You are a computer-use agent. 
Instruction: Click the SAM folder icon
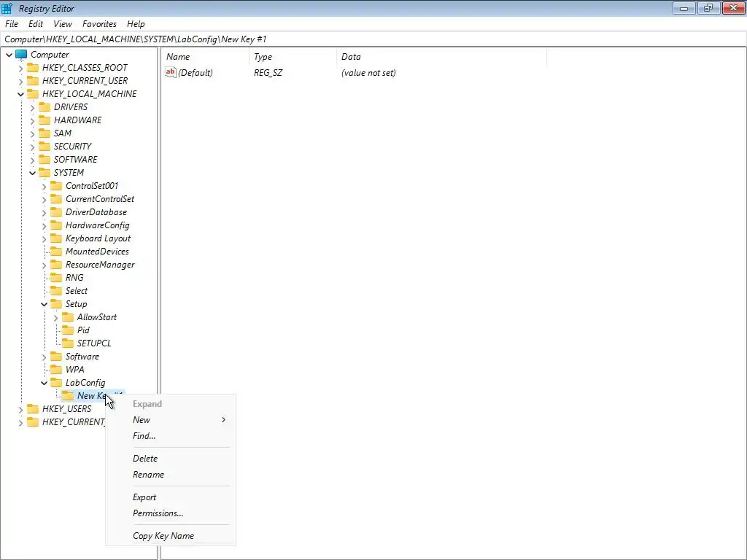click(x=44, y=133)
